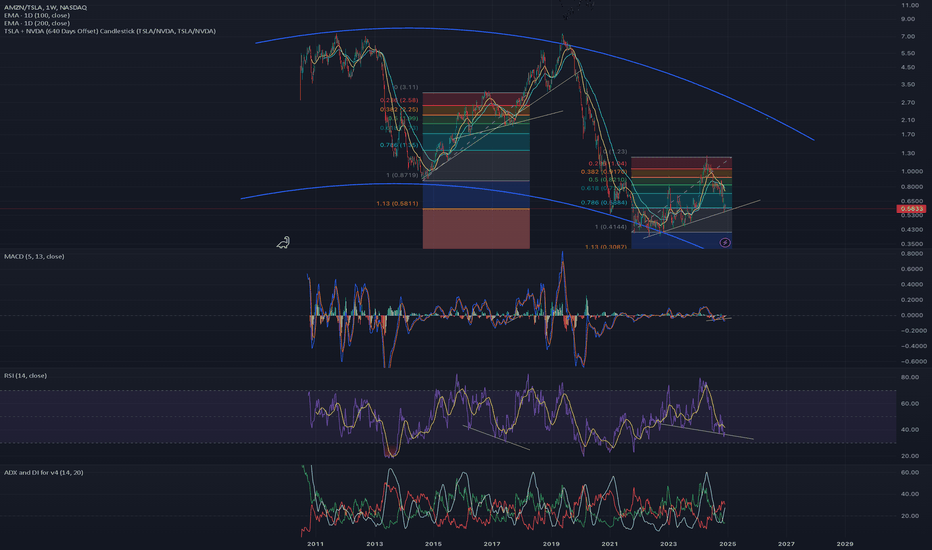Select the dark blue zone under 1 (0.8719)

(x=476, y=195)
